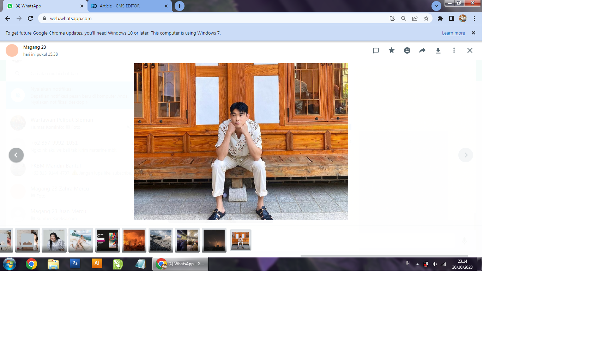Forward this photo using the arrow icon

[x=422, y=50]
